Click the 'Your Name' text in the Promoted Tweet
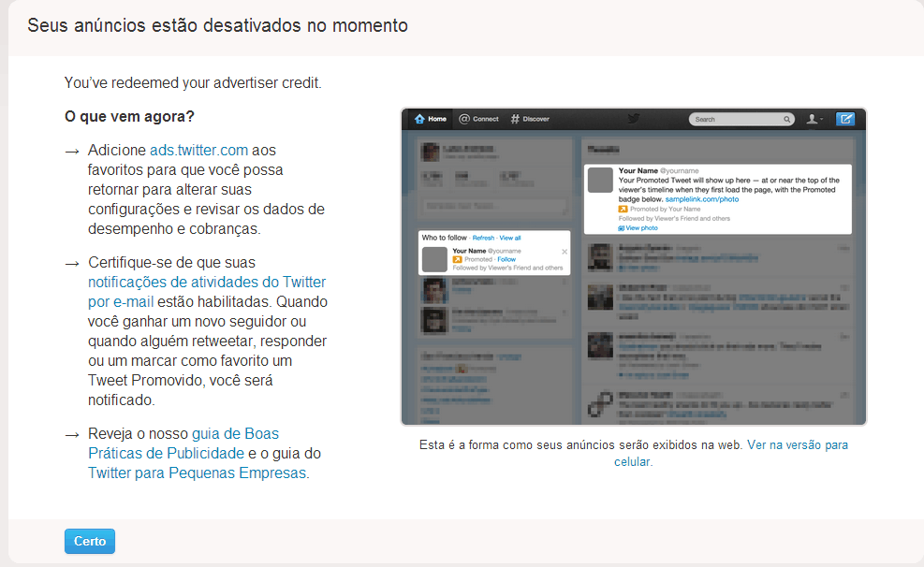 coord(638,170)
